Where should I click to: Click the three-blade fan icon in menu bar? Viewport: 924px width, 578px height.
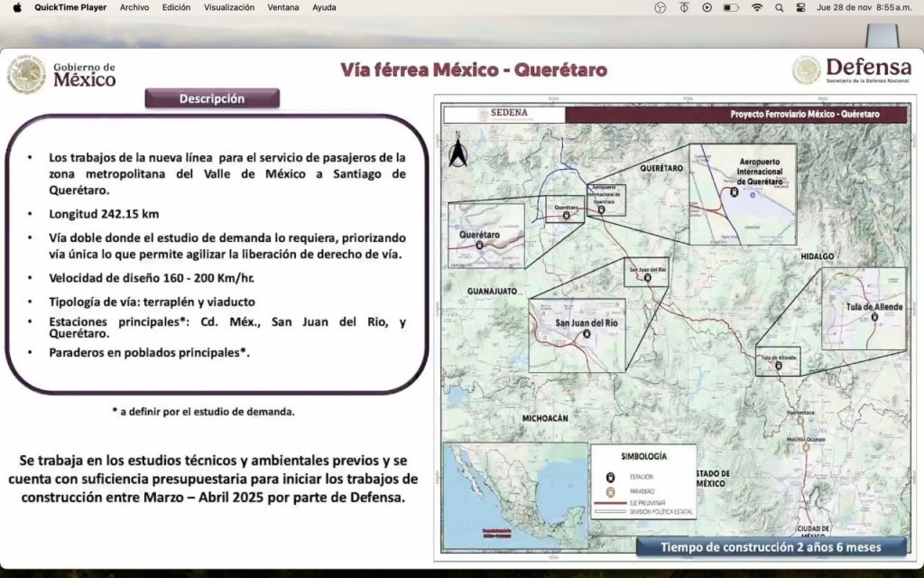(660, 7)
